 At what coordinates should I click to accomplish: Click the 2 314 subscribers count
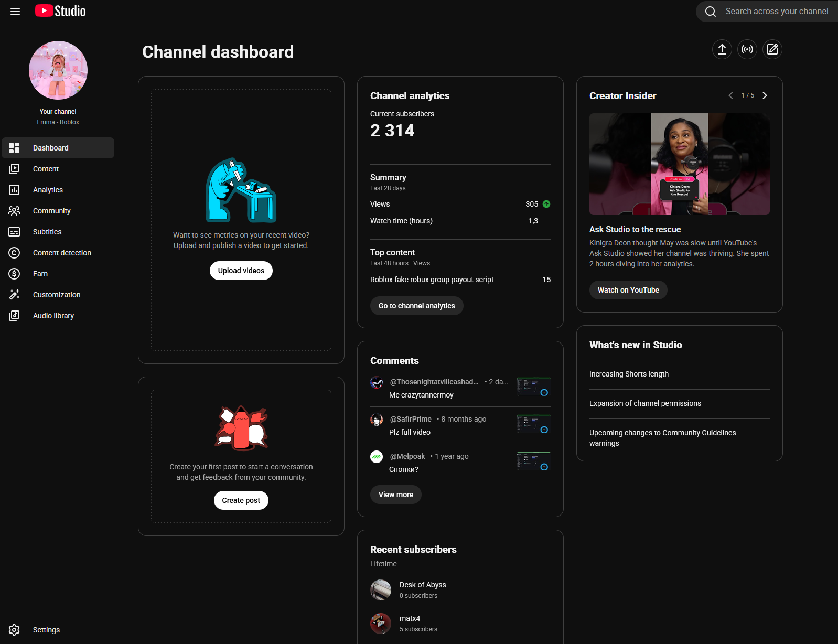pyautogui.click(x=392, y=131)
